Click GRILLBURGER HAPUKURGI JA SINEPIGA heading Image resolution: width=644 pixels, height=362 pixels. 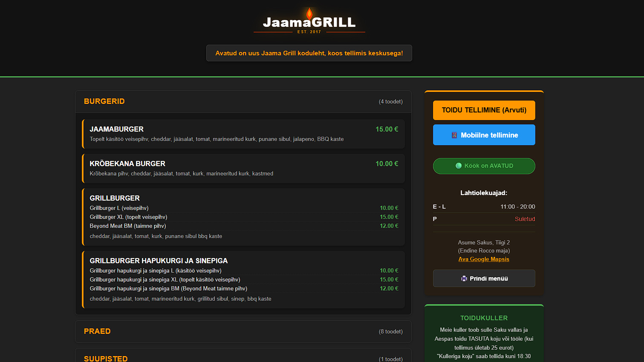click(x=159, y=261)
